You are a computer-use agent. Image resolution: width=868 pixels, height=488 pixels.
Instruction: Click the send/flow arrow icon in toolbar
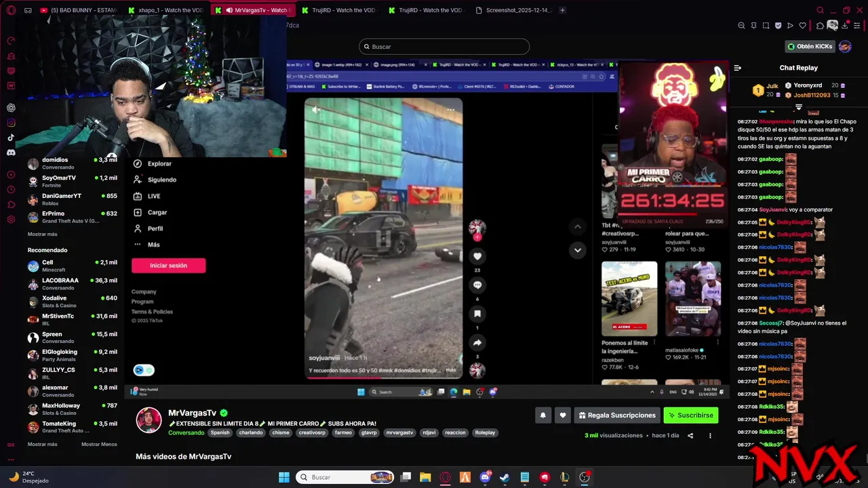[x=790, y=26]
